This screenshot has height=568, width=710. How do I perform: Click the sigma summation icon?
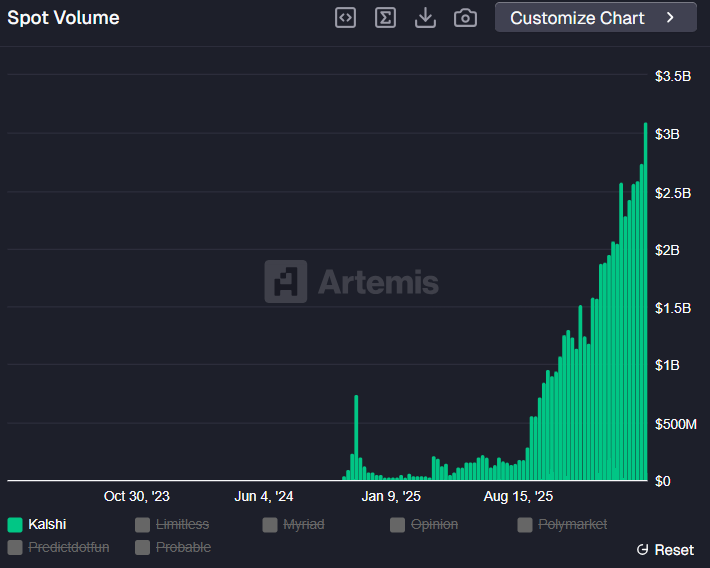[385, 18]
